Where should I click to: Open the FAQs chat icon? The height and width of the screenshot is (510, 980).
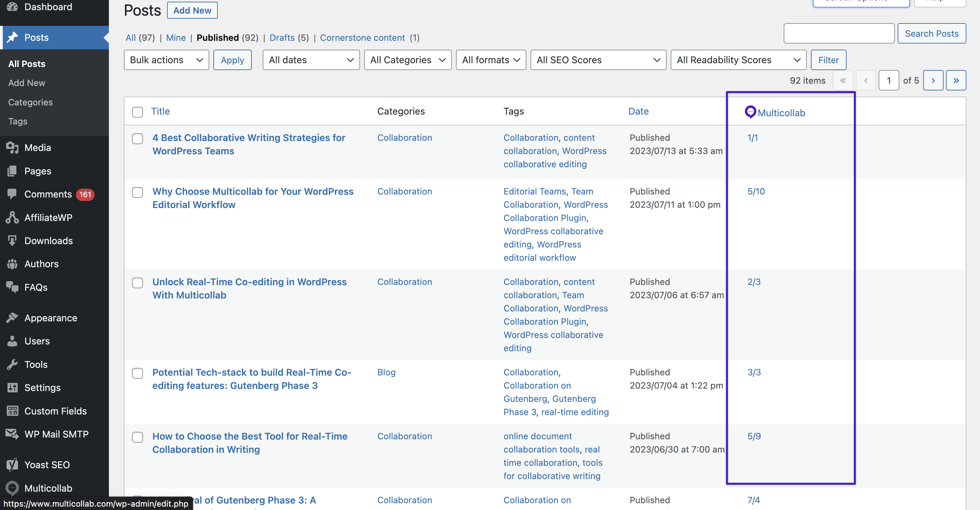(12, 287)
